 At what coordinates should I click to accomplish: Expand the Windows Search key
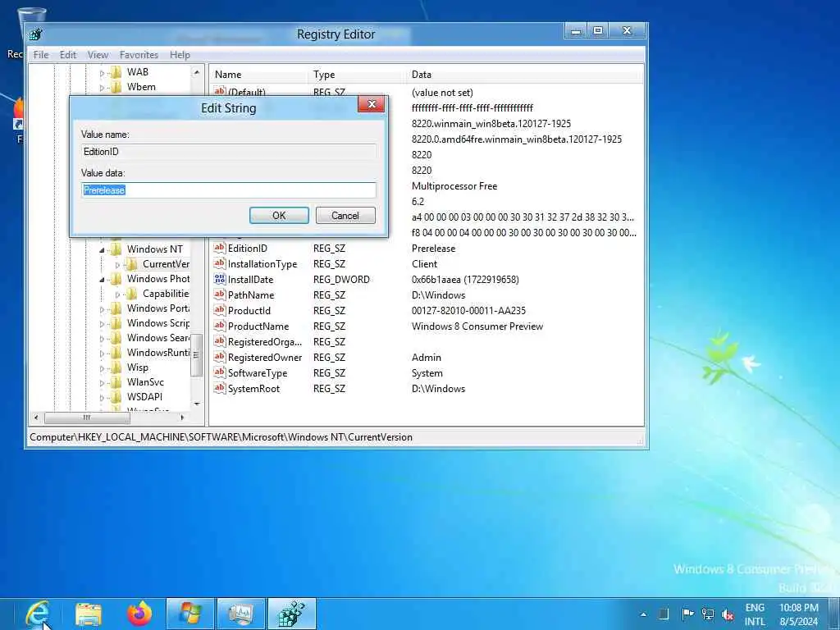coord(102,339)
